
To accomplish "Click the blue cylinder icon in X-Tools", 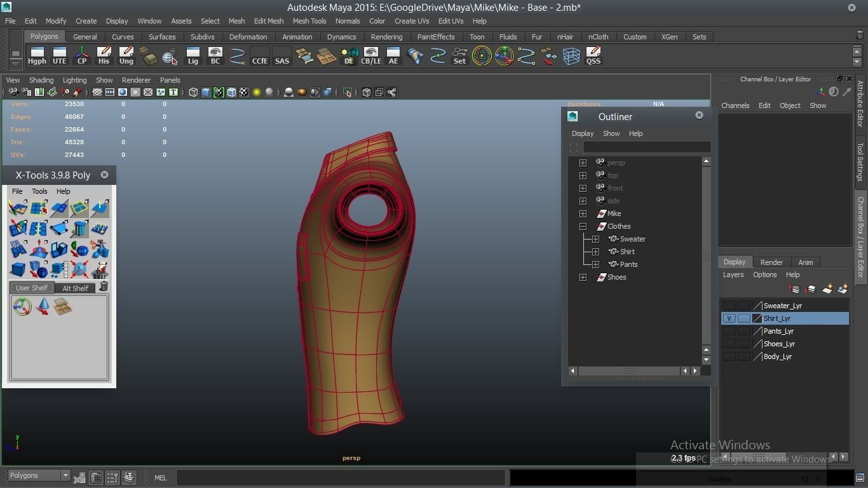I will pyautogui.click(x=79, y=229).
